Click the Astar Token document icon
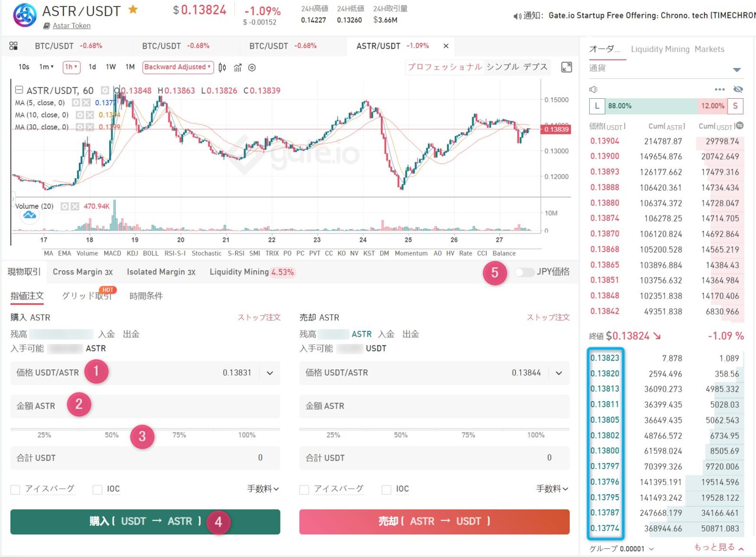756x557 pixels. [x=47, y=26]
